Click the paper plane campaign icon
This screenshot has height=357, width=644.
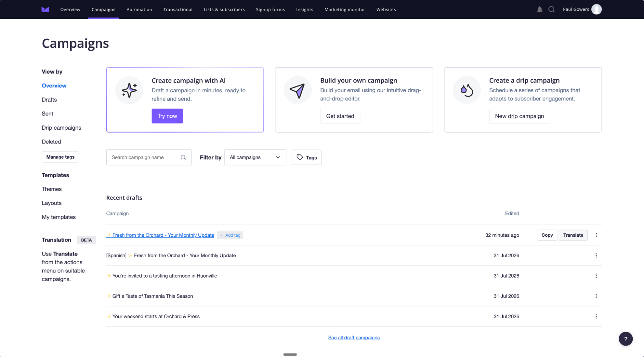[x=298, y=90]
